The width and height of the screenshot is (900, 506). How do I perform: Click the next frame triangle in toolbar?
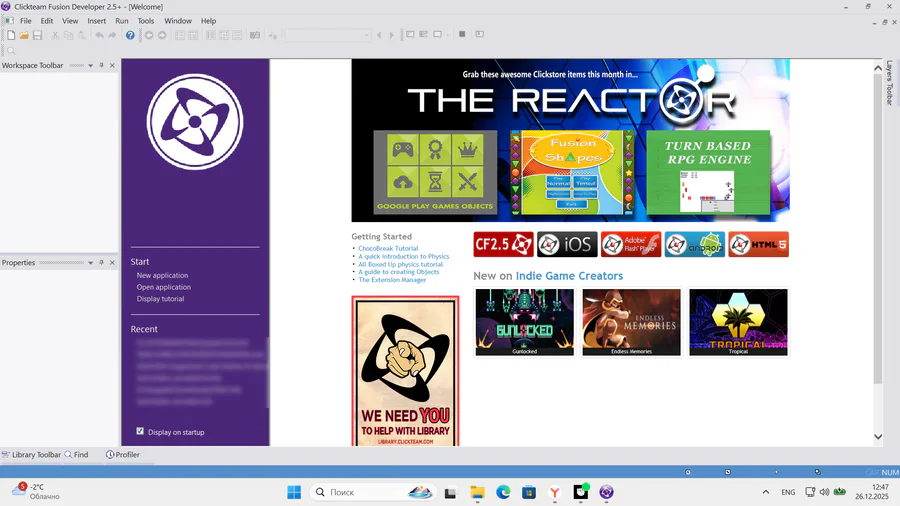(391, 36)
